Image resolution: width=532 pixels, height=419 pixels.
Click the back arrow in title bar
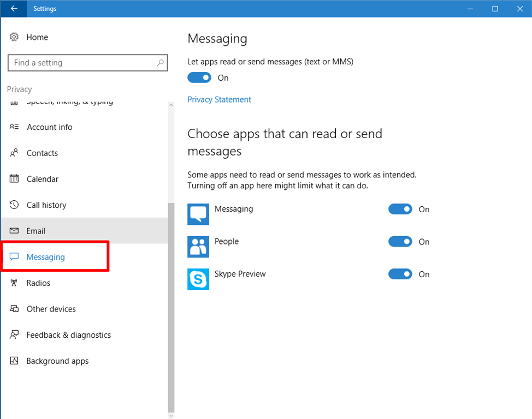[14, 9]
